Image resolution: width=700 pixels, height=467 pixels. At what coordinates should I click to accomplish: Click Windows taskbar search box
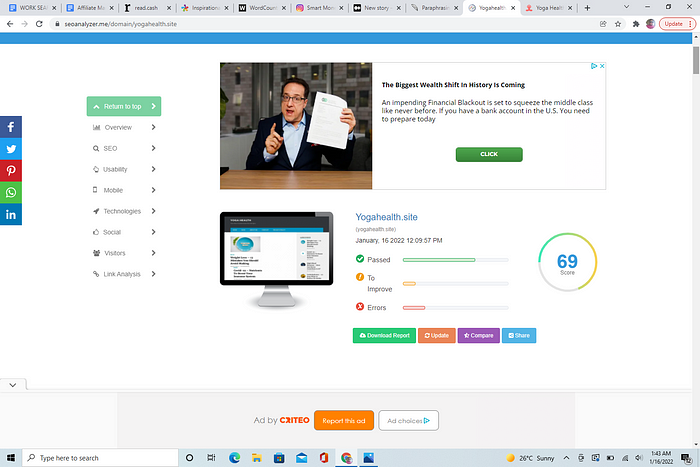[100, 458]
